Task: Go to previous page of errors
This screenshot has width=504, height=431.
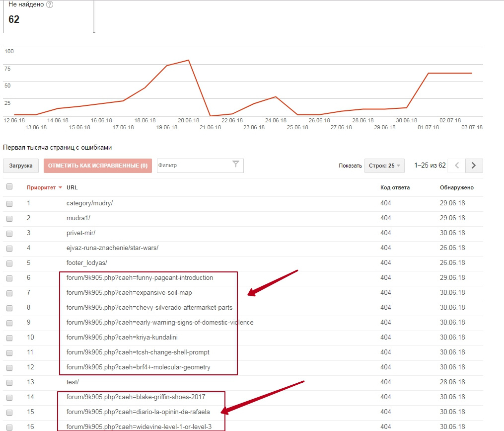Action: point(457,166)
